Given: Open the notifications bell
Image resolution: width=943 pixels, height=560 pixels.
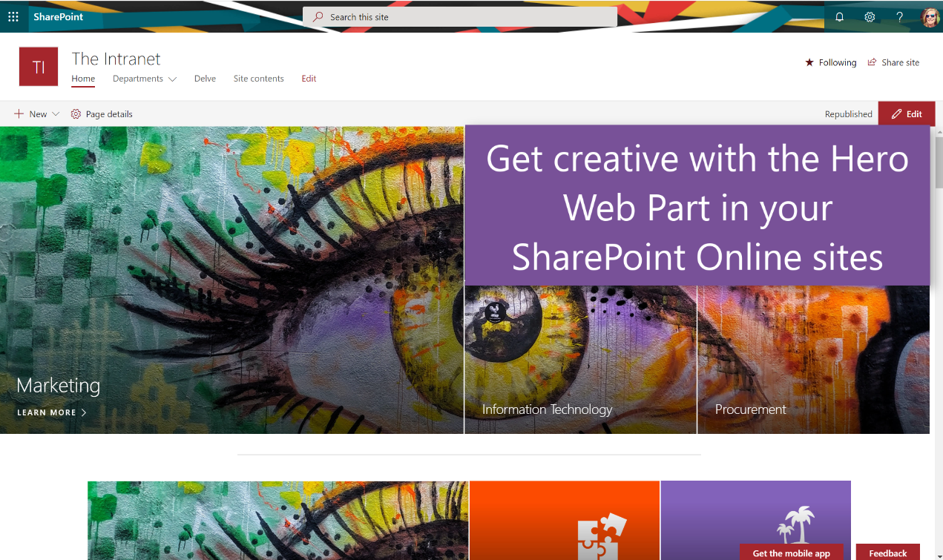Looking at the screenshot, I should click(840, 17).
